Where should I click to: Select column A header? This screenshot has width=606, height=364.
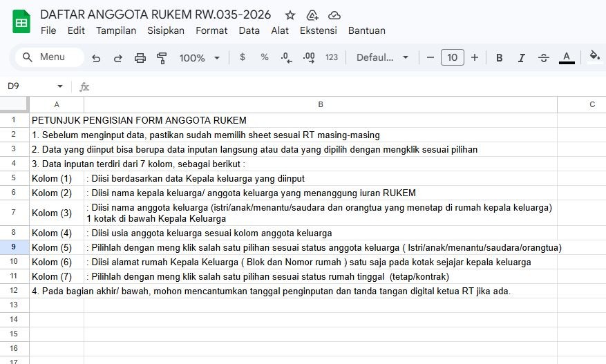[x=57, y=105]
